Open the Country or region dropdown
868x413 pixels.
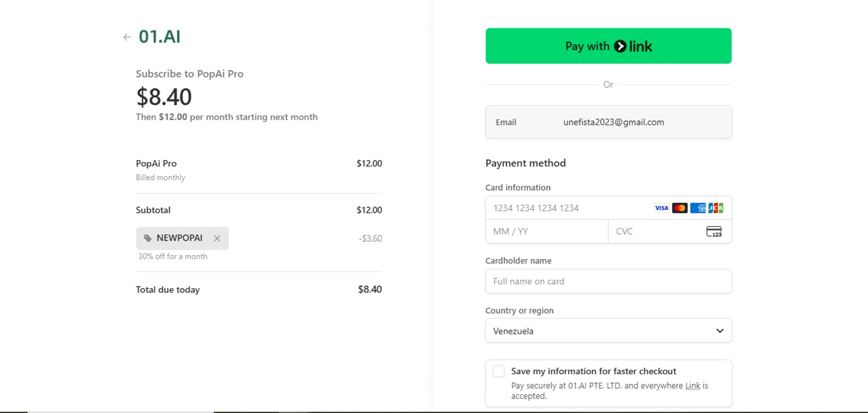tap(608, 331)
